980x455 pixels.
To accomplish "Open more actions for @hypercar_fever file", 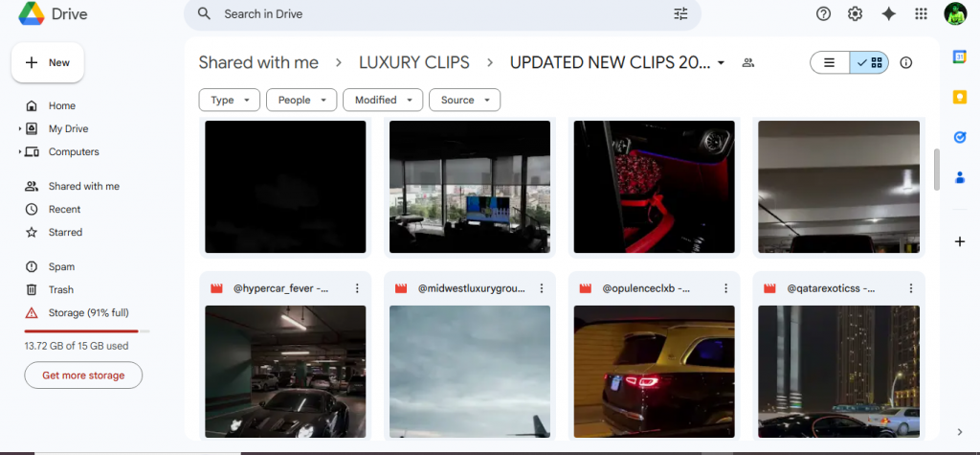I will 357,288.
